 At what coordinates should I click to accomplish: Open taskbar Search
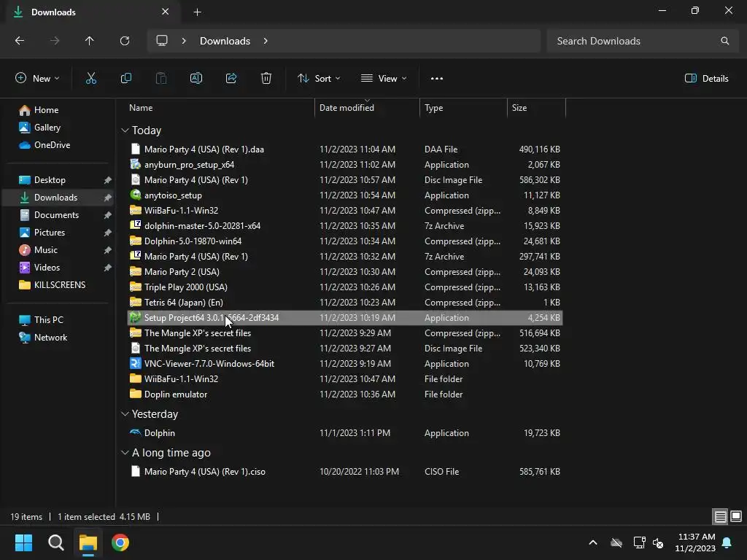pos(55,542)
